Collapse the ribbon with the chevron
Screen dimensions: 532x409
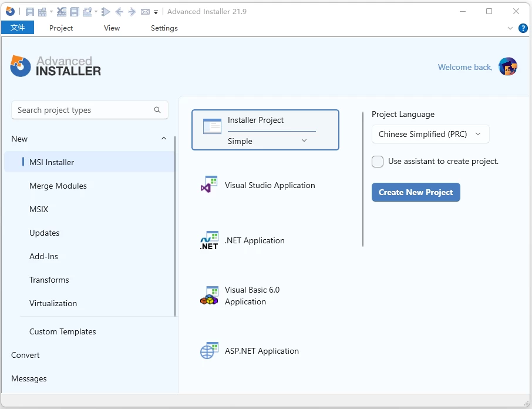pyautogui.click(x=510, y=28)
